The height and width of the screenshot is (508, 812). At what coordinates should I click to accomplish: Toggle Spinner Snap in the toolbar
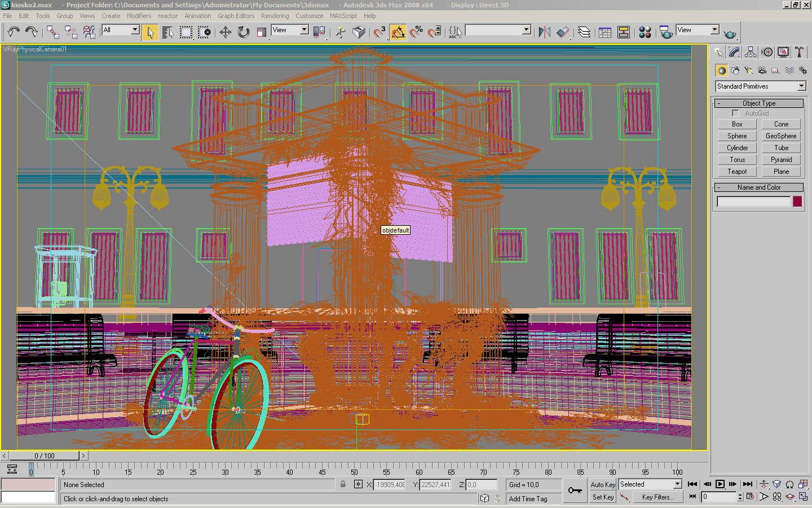click(x=434, y=32)
